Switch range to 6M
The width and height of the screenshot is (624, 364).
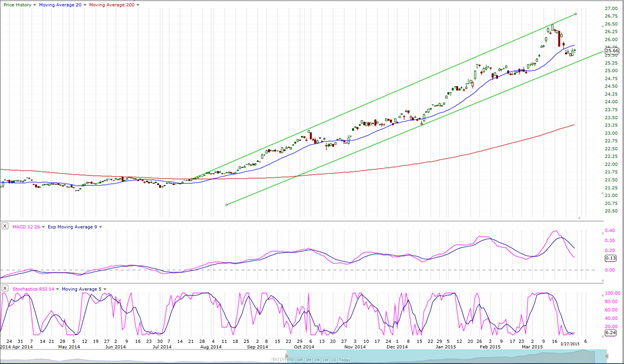pos(300,360)
